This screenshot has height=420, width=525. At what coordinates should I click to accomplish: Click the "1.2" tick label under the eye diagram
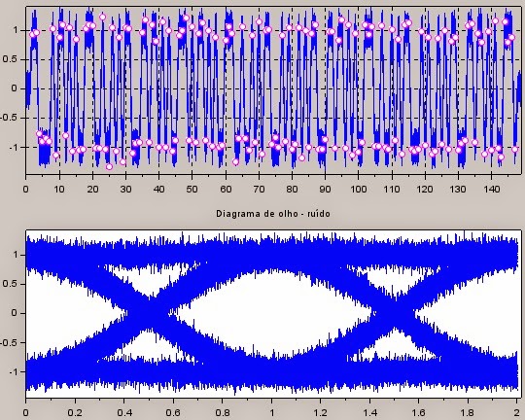click(320, 412)
